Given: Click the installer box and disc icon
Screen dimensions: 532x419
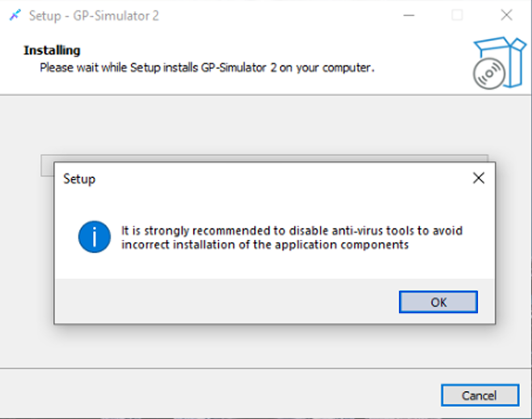Looking at the screenshot, I should click(x=499, y=62).
